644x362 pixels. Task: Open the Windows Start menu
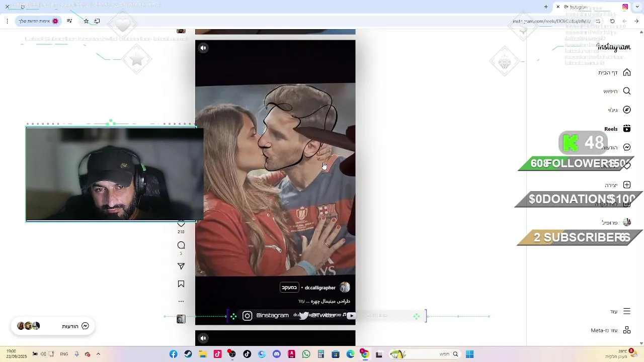[x=469, y=354]
